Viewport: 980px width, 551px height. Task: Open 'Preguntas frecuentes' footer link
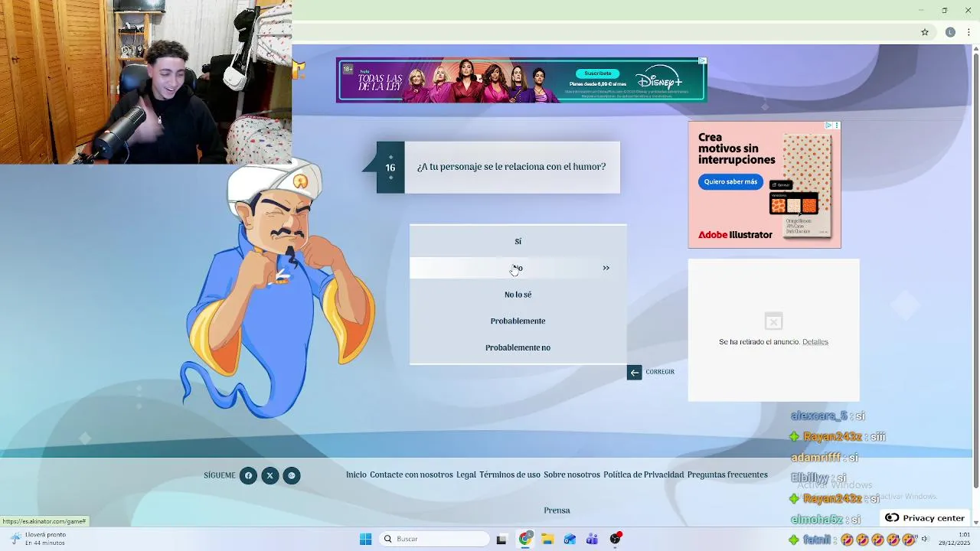pyautogui.click(x=727, y=475)
